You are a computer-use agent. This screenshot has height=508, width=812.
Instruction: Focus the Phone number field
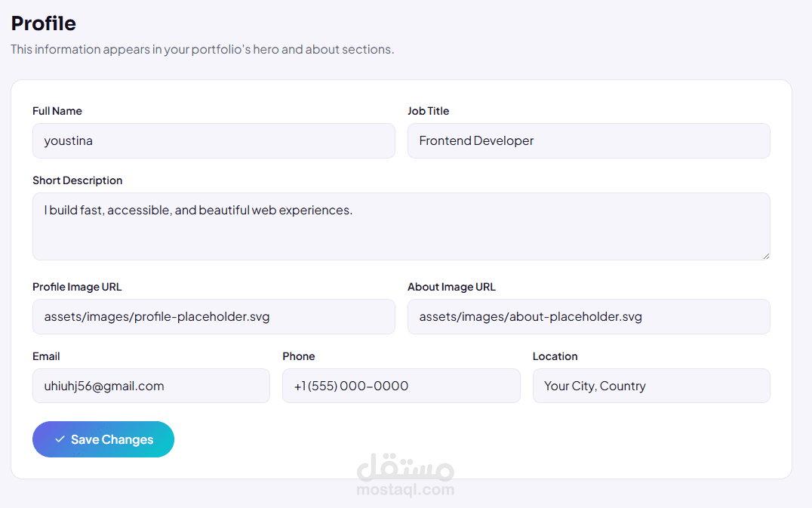pos(401,386)
